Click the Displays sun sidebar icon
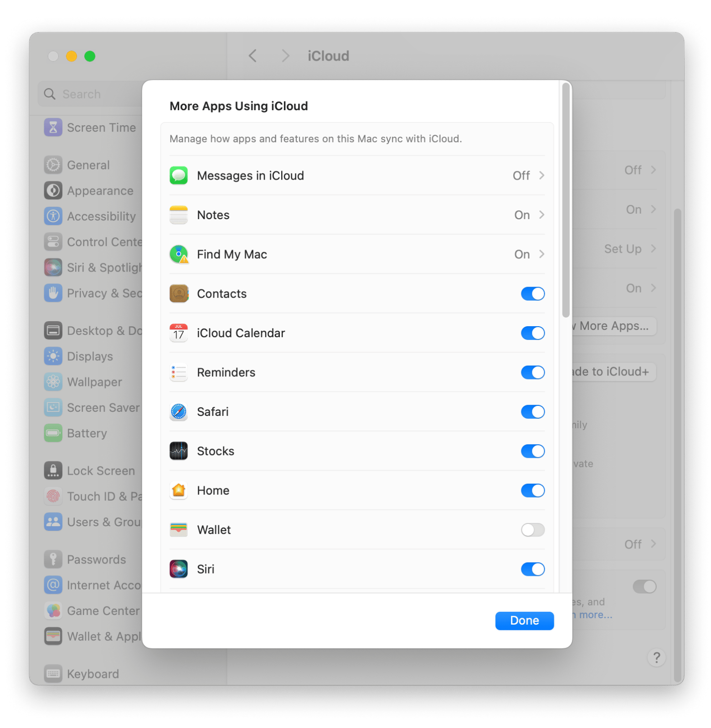This screenshot has height=728, width=711. point(53,356)
